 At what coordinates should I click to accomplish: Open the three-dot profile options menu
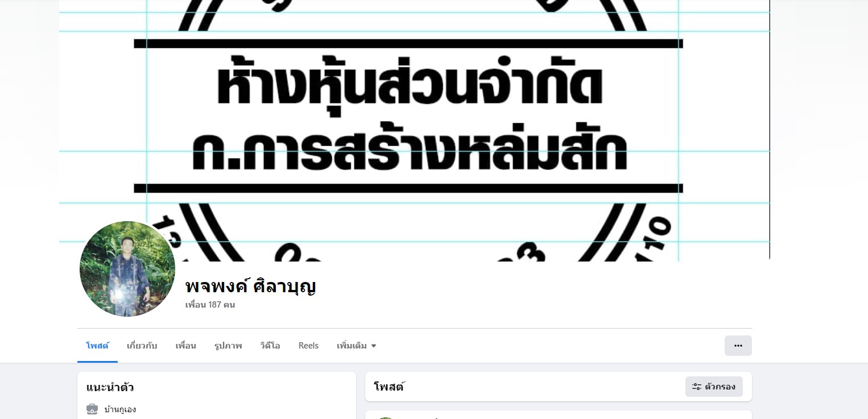tap(738, 346)
